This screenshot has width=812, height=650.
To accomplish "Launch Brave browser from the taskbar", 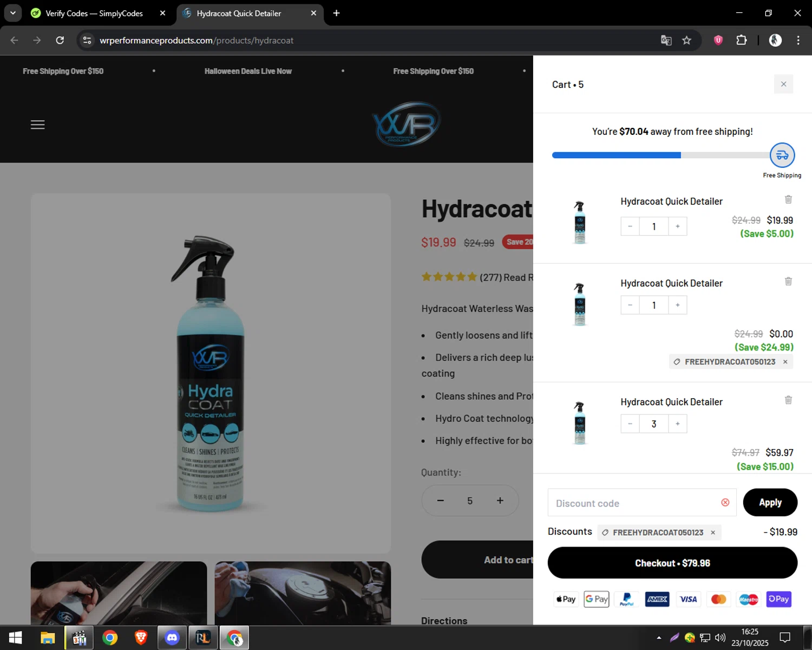I will tap(141, 638).
